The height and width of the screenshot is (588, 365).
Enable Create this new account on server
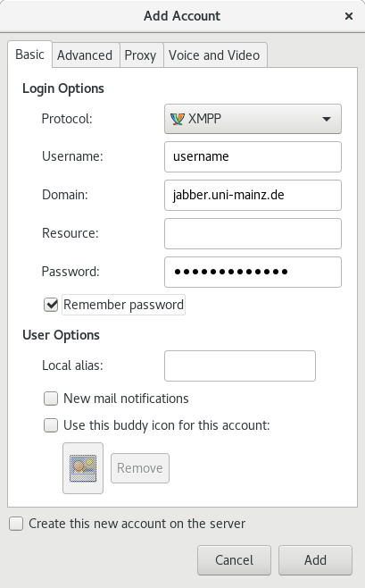click(x=16, y=524)
